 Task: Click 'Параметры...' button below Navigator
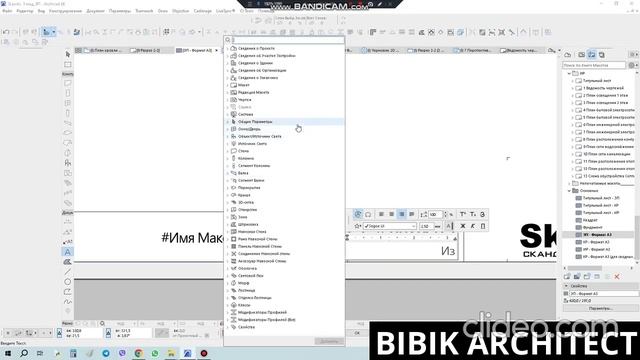(600, 309)
